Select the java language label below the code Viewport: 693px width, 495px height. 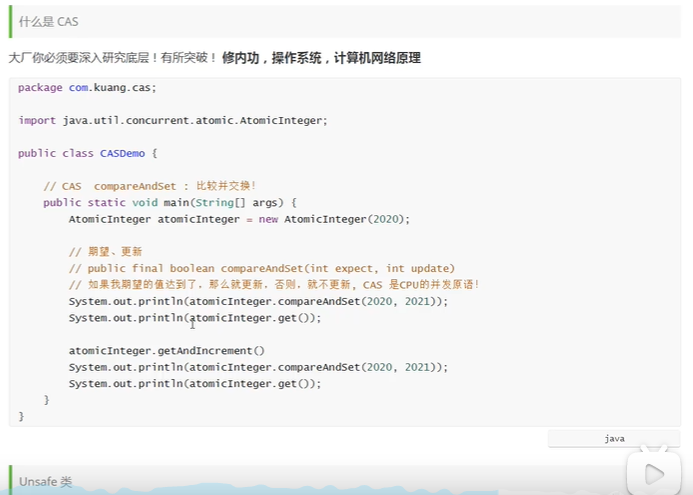(614, 438)
